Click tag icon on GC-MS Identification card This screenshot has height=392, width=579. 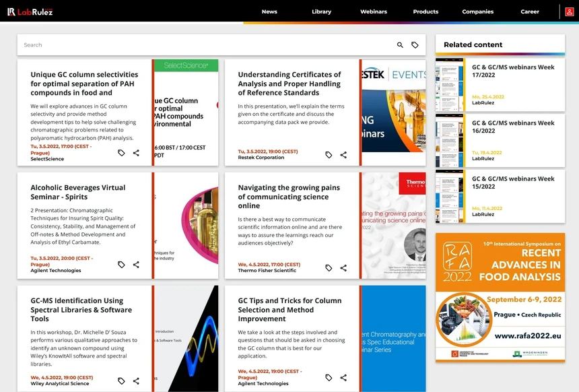(121, 381)
